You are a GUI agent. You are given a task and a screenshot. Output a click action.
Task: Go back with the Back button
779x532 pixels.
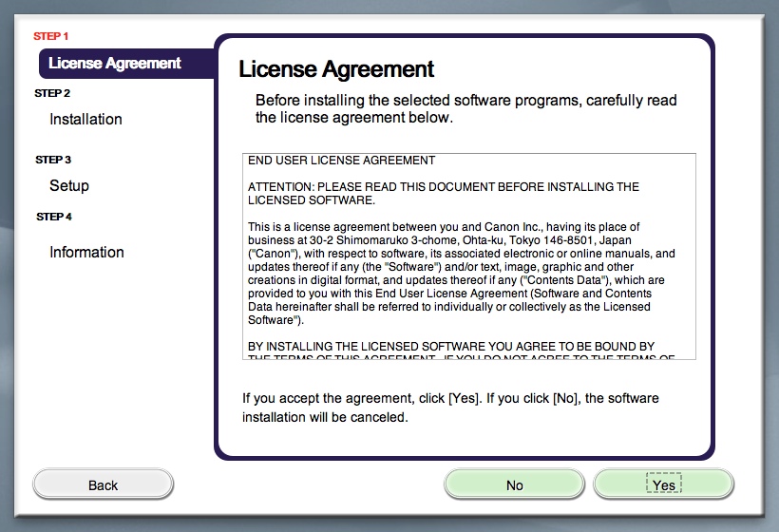click(103, 484)
